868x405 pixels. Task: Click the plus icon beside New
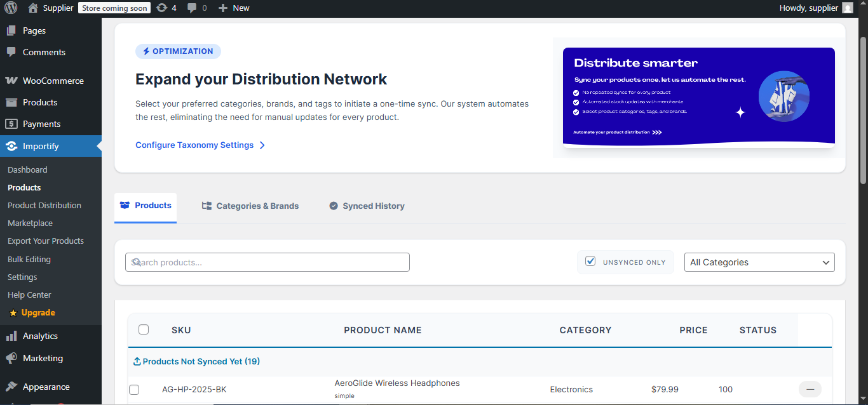click(222, 8)
